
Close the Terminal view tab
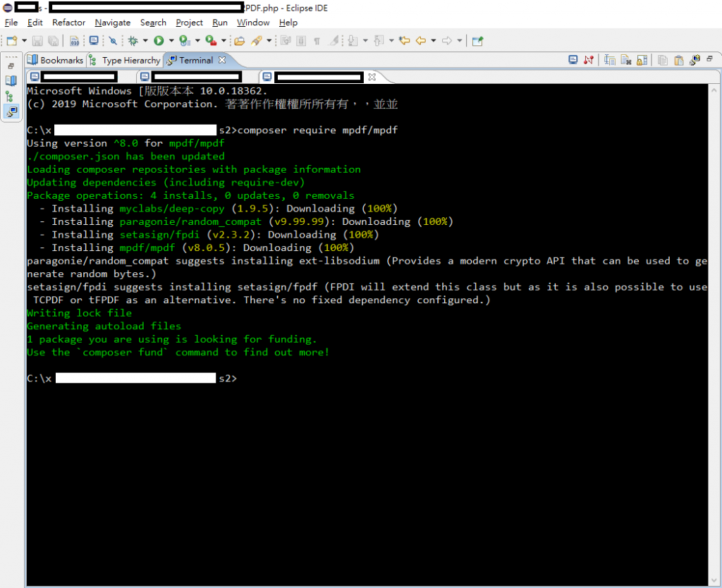pyautogui.click(x=221, y=60)
